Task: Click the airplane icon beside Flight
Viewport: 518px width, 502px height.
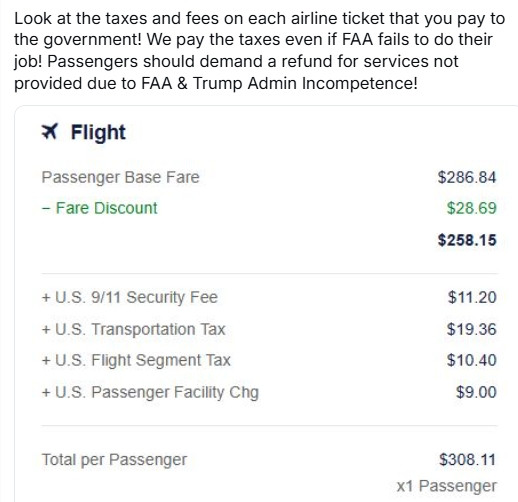Action: pyautogui.click(x=50, y=131)
